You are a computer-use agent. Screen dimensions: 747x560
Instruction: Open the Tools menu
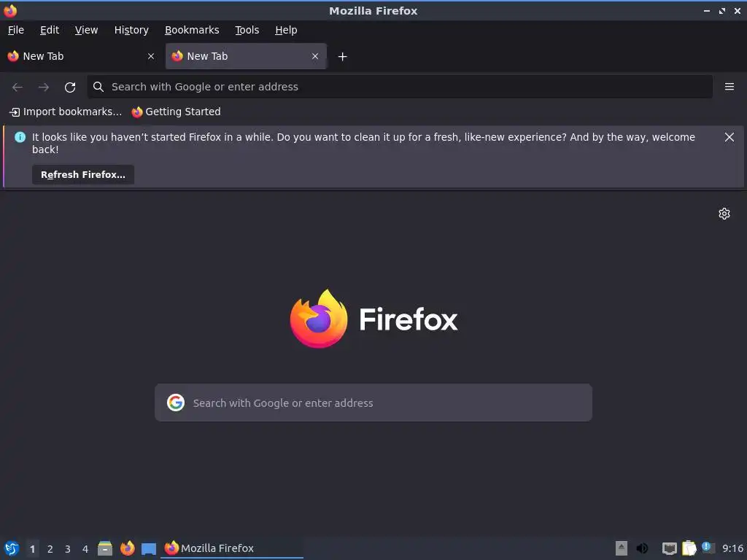point(247,30)
